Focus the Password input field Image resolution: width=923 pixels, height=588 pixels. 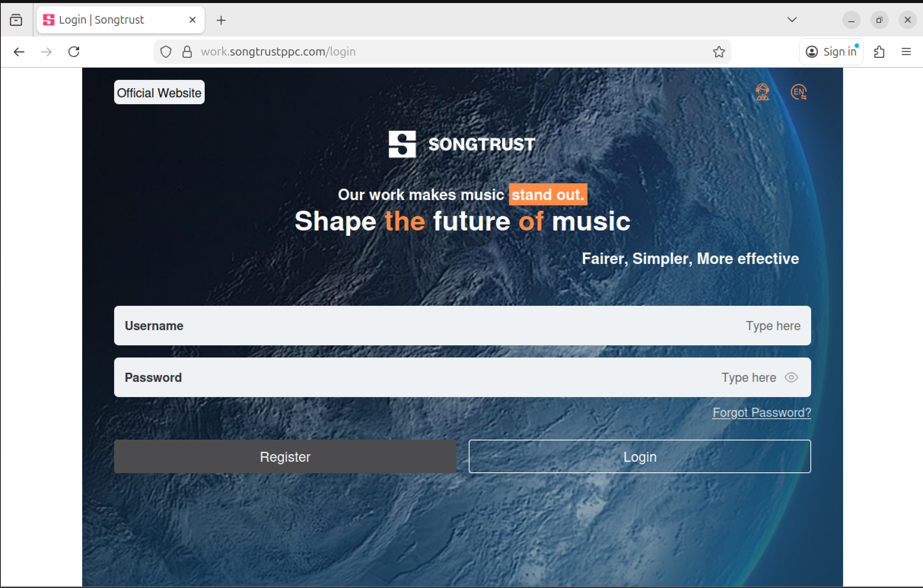click(462, 377)
